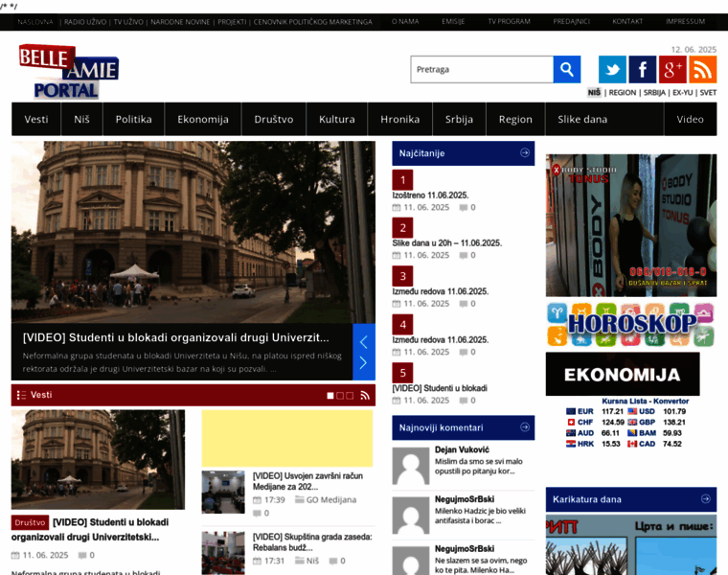Open Slike dana u 20h article
This screenshot has width=728, height=575.
(446, 242)
